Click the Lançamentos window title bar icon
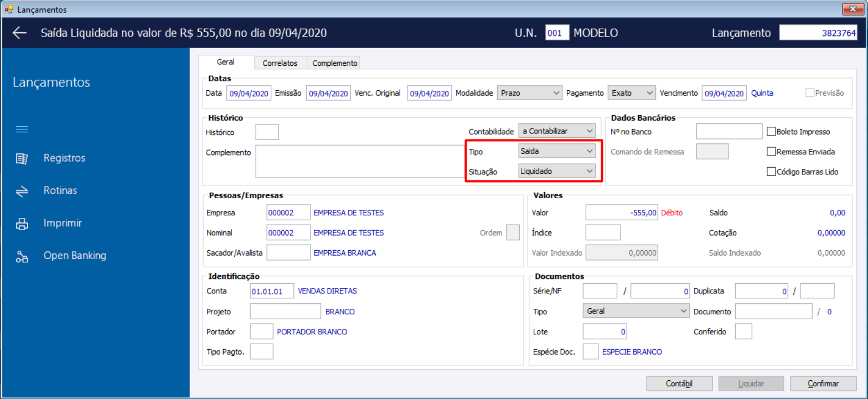868x399 pixels. click(x=8, y=9)
